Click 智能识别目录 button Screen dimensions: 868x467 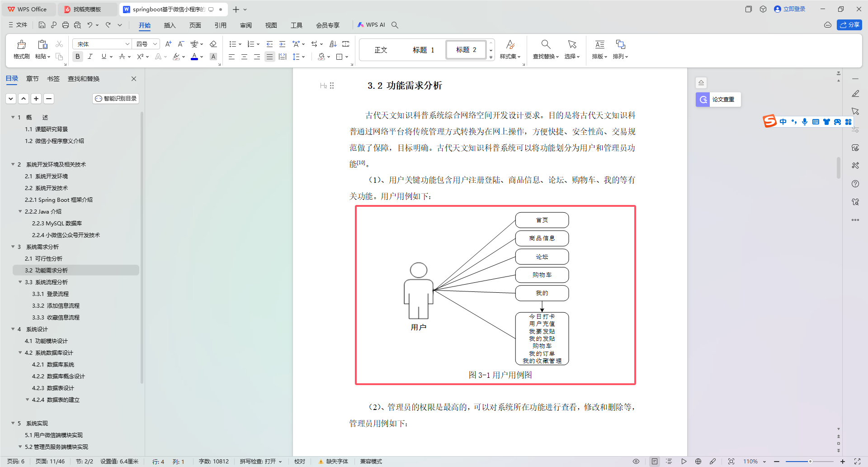click(x=116, y=99)
